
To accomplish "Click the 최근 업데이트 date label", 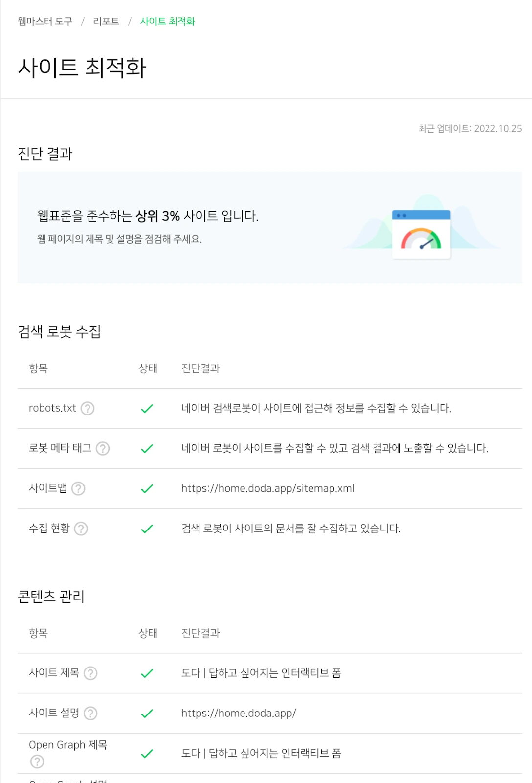I will point(470,128).
